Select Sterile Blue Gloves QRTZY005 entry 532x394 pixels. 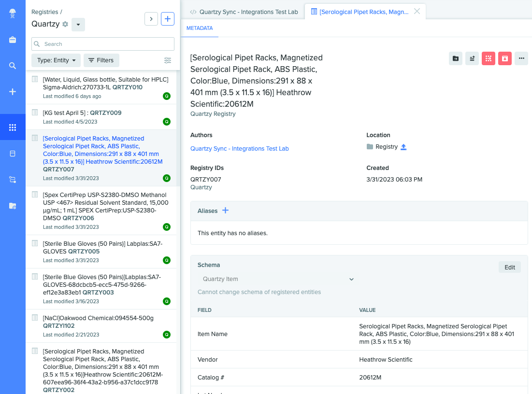coord(101,252)
